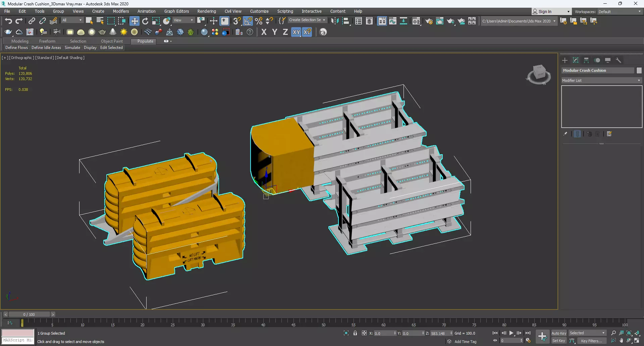
Task: Activate Select and Rotate tool
Action: (145, 21)
